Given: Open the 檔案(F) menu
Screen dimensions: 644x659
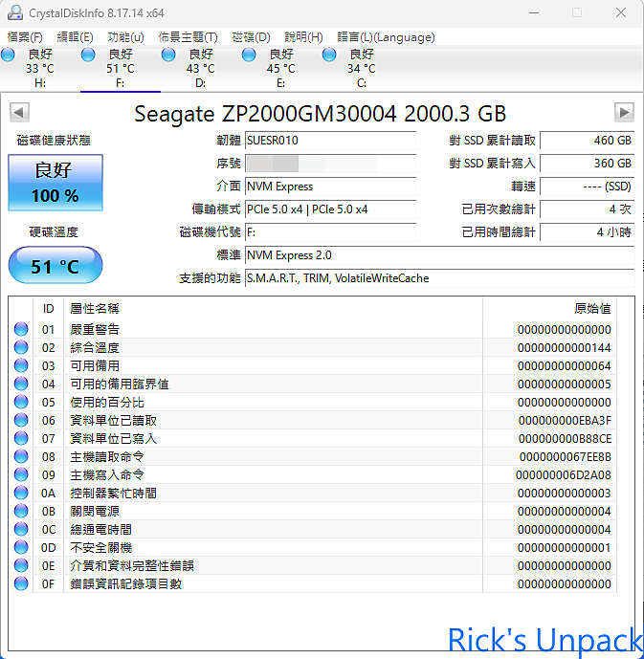Looking at the screenshot, I should tap(25, 37).
